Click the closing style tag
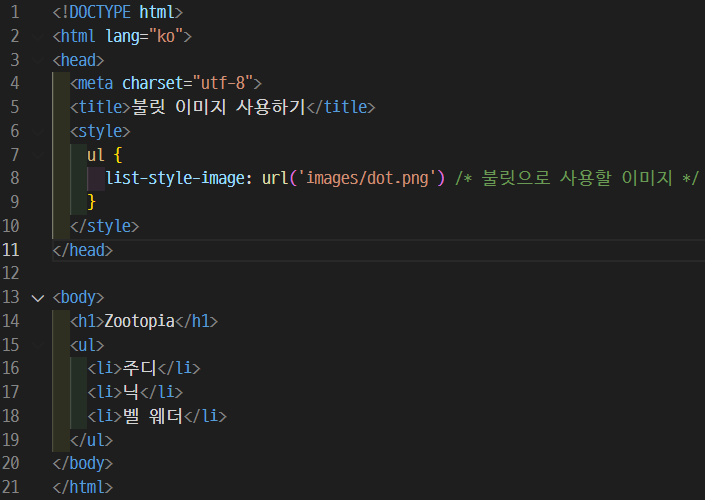The width and height of the screenshot is (705, 500). (105, 226)
